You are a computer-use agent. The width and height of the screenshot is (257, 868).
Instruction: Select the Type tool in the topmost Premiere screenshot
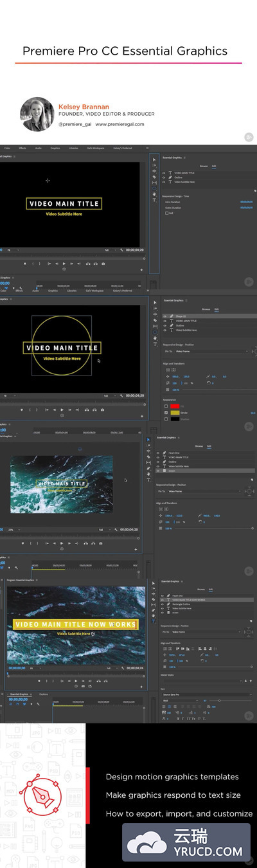pos(154,199)
